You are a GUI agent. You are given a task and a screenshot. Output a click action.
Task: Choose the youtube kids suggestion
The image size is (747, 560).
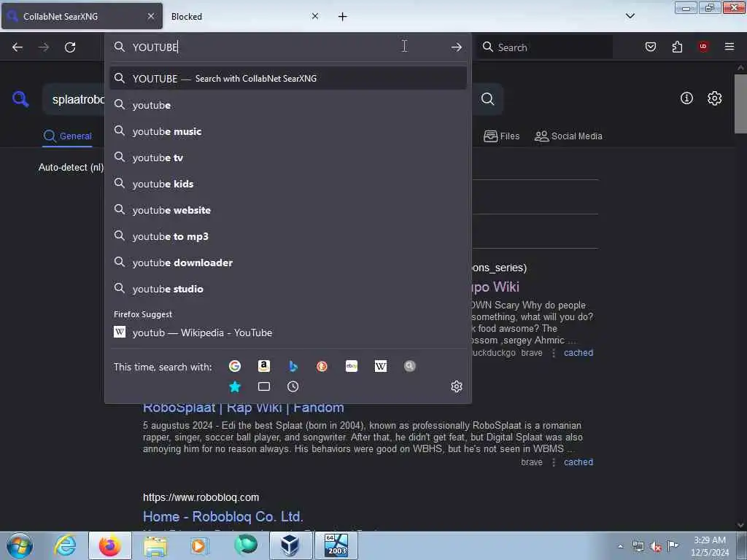[x=288, y=184]
